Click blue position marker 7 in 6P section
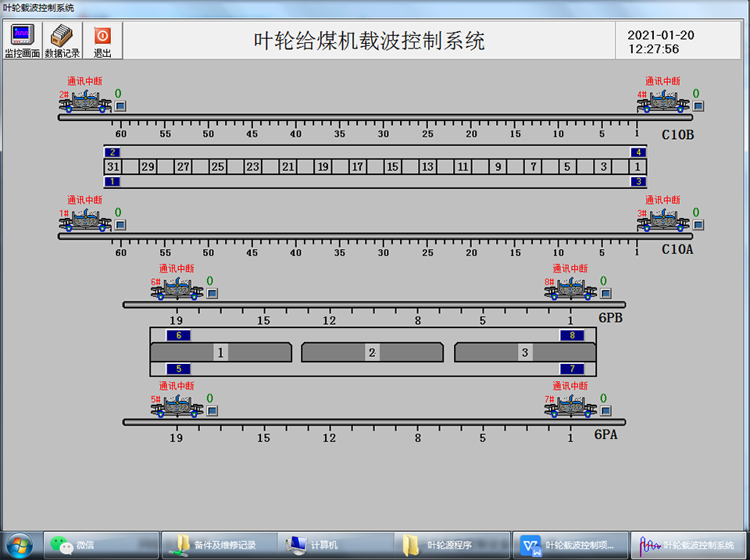The width and height of the screenshot is (750, 560). pyautogui.click(x=572, y=369)
